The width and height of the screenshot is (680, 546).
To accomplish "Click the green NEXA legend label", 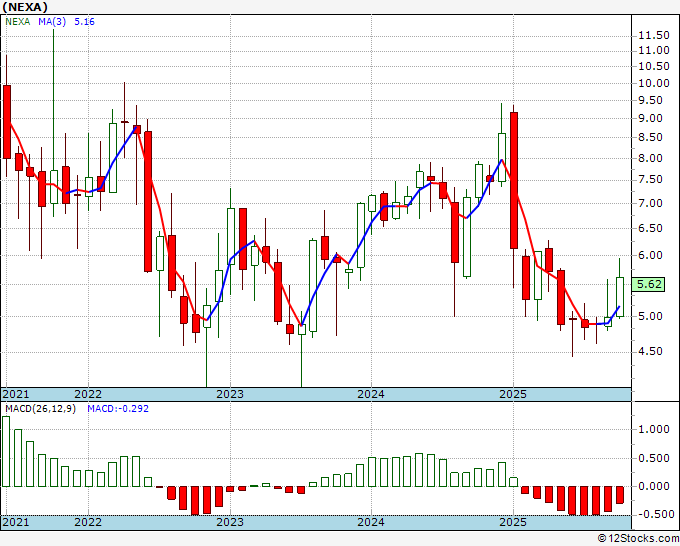I will tap(18, 22).
